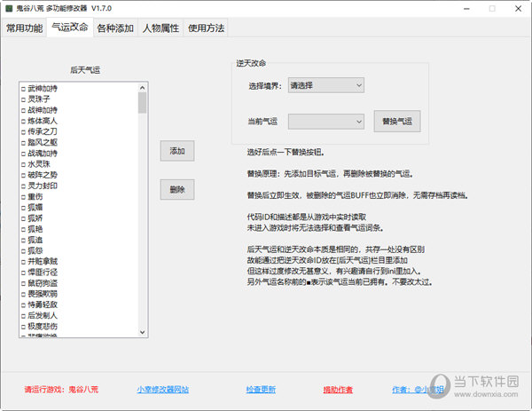Select the 气运改命 tab
This screenshot has height=411, width=532.
(x=70, y=27)
